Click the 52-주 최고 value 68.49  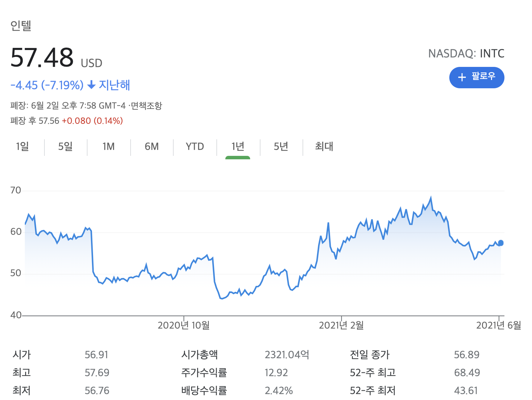point(467,373)
